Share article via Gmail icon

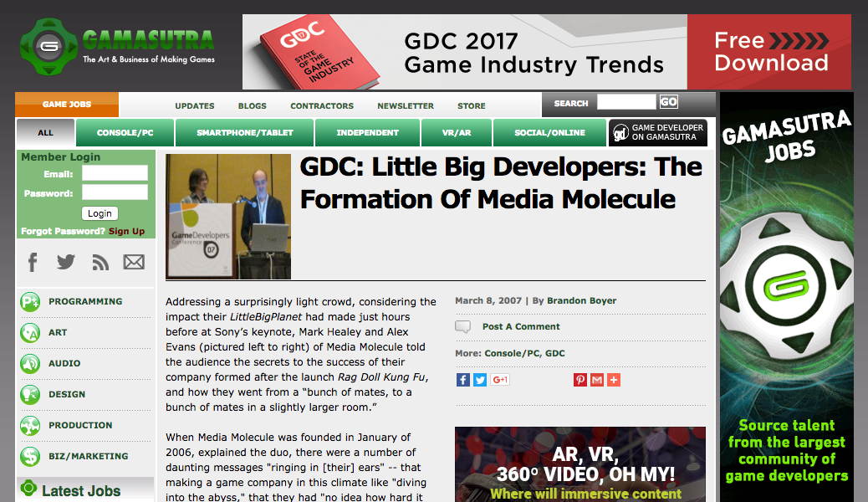tap(597, 380)
